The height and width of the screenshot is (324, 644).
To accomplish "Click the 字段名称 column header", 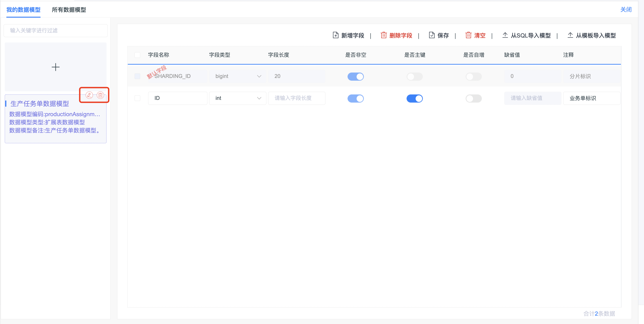I will pos(159,55).
